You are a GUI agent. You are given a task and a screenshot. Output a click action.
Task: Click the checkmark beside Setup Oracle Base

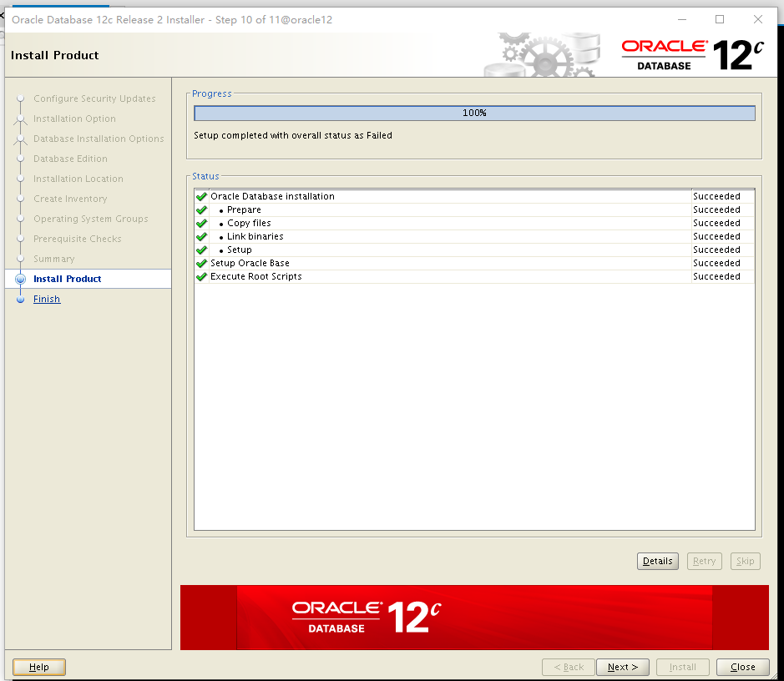(x=201, y=264)
